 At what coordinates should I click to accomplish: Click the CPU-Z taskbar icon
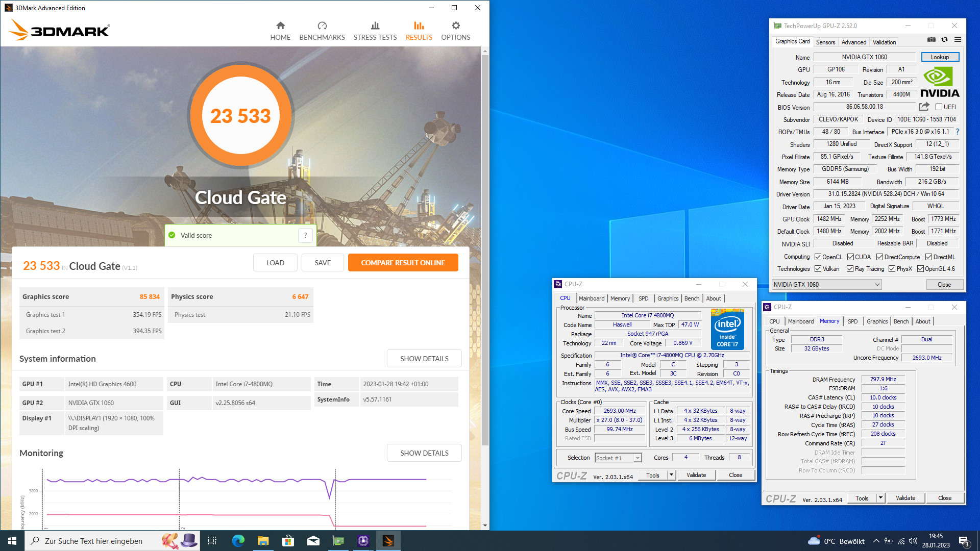[363, 541]
